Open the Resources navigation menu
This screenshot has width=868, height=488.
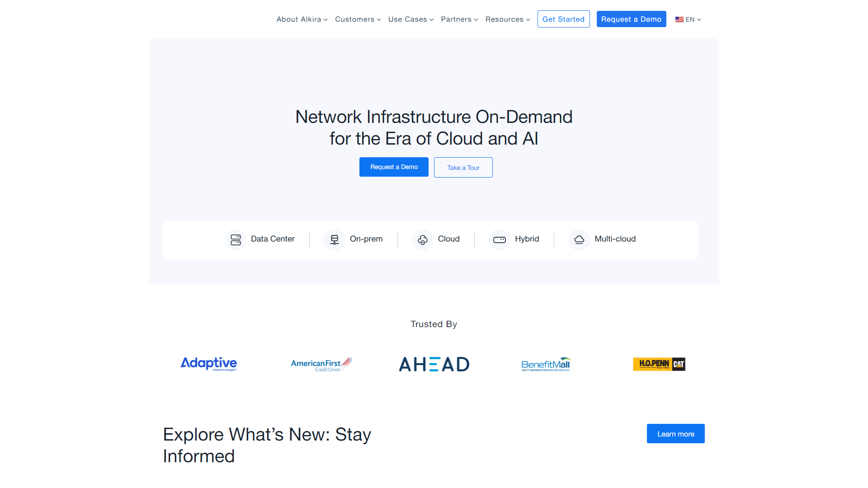click(507, 19)
